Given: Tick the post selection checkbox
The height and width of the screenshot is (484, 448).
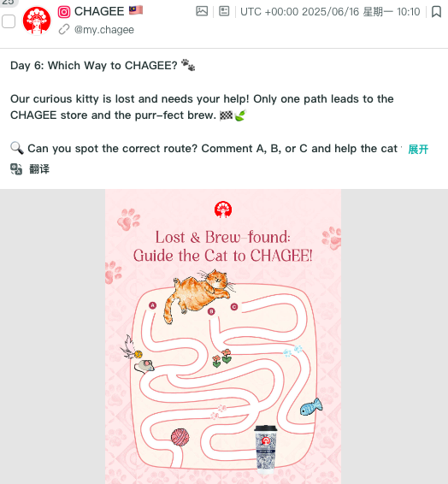Looking at the screenshot, I should [x=9, y=21].
